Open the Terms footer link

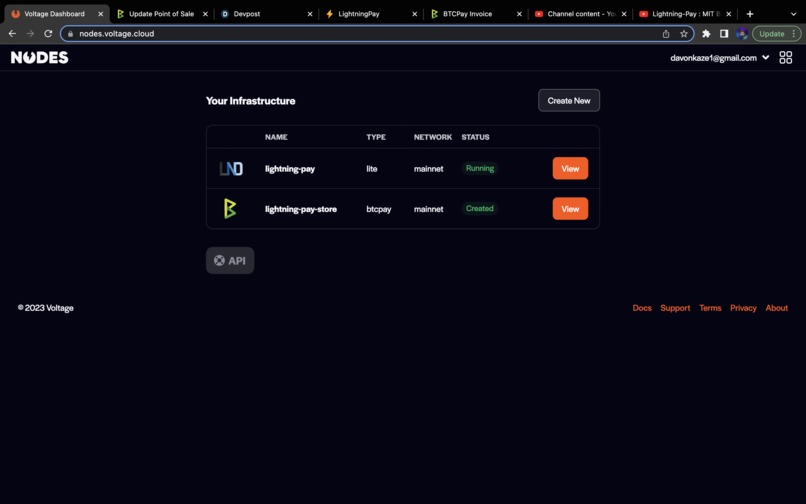[x=710, y=308]
